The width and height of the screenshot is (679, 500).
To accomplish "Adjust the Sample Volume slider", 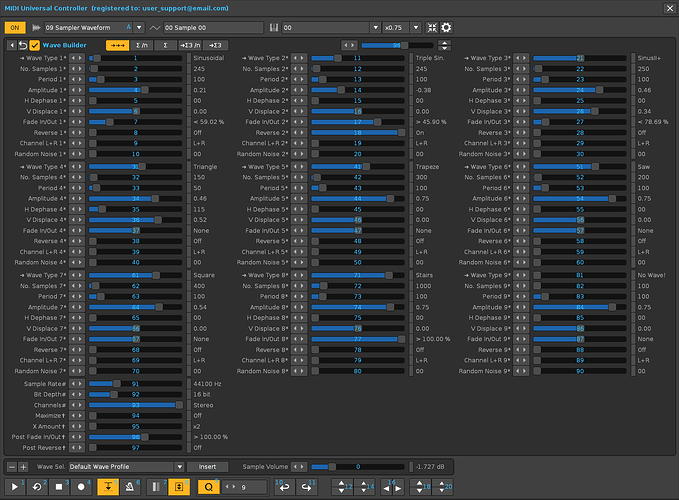I will pos(358,467).
